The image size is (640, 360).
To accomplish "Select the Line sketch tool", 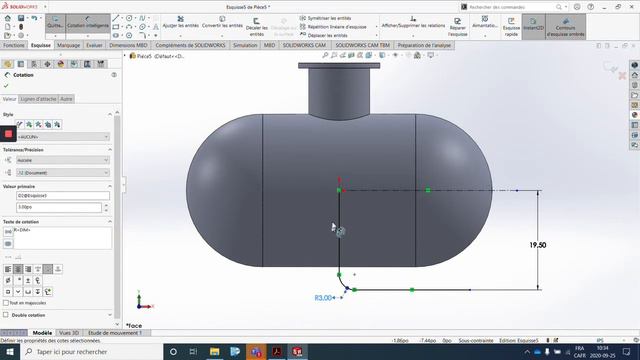I will pos(116,18).
